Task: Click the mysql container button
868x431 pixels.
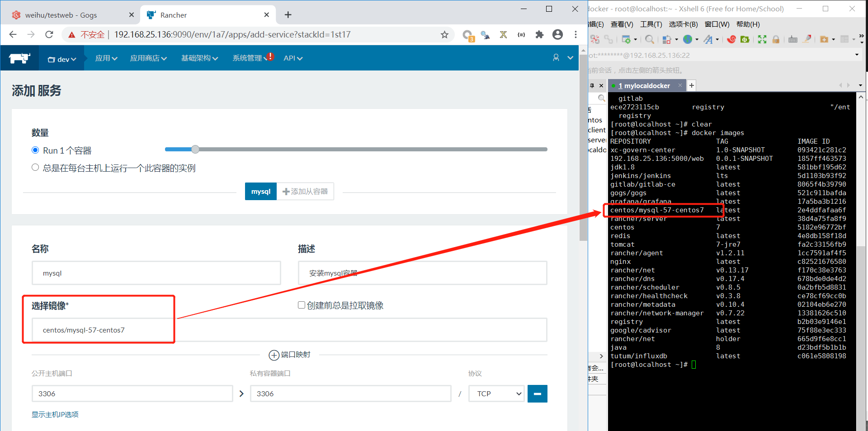Action: (261, 192)
